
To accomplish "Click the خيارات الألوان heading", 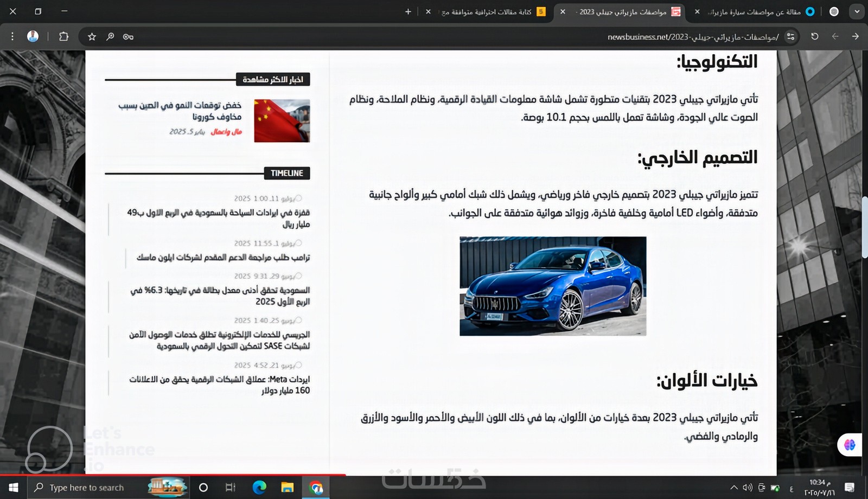I will (707, 381).
